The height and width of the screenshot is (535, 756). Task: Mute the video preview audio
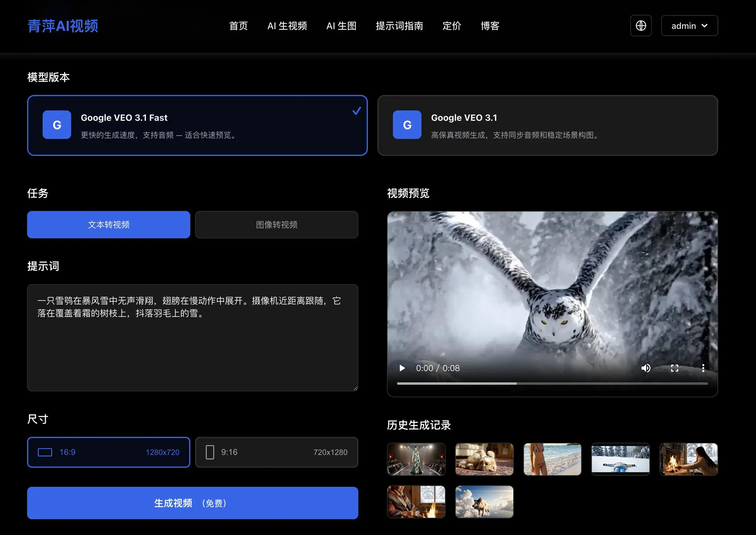coord(646,368)
